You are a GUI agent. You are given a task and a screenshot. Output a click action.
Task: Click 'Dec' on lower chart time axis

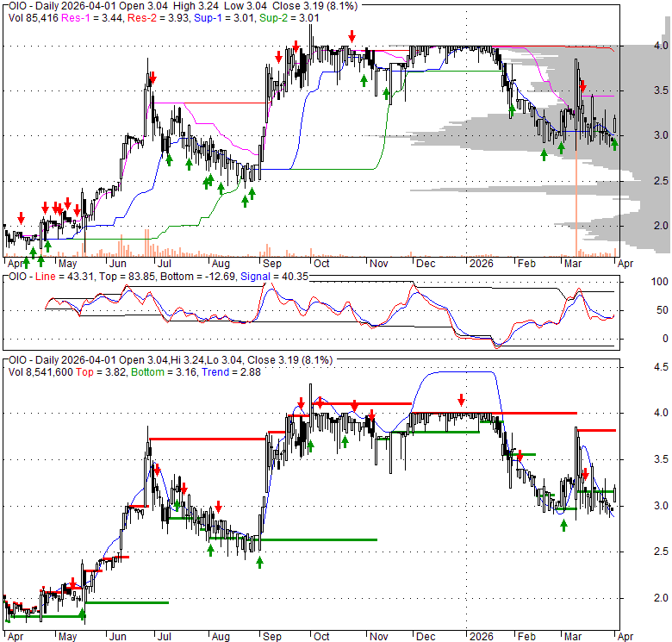tap(426, 637)
